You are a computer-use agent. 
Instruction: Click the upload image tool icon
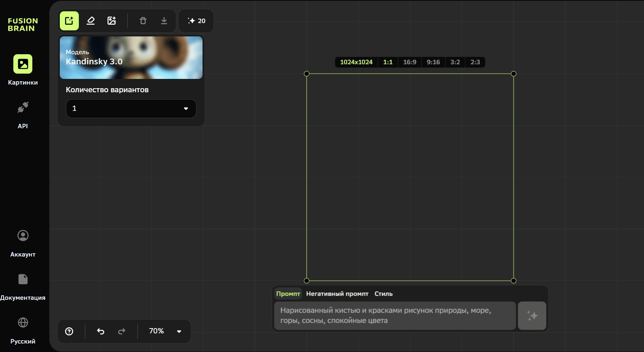pos(112,21)
